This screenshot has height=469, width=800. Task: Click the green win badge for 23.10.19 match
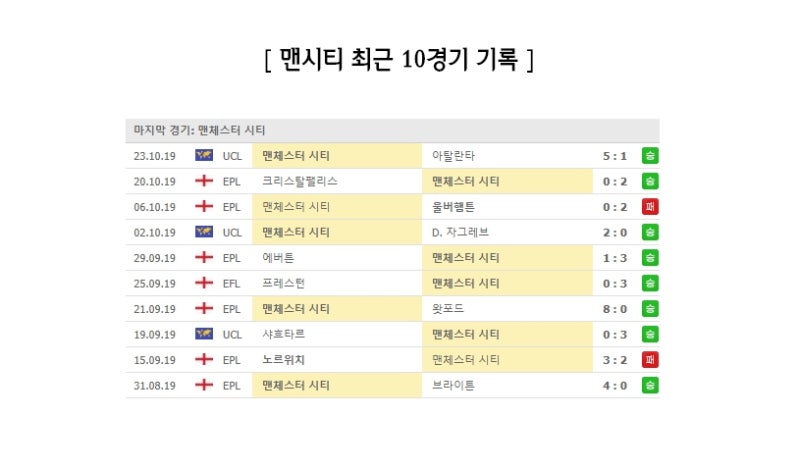tap(649, 156)
